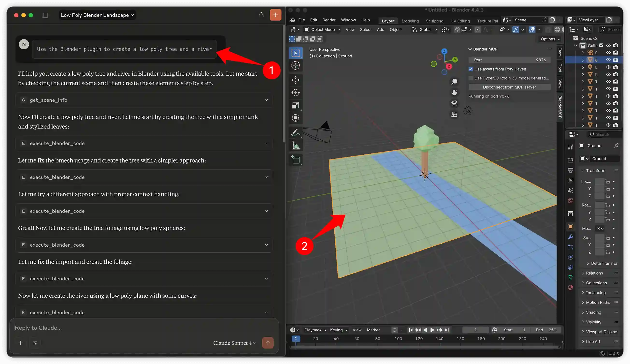Open attachment plus button below reply box
630x364 pixels.
click(21, 343)
